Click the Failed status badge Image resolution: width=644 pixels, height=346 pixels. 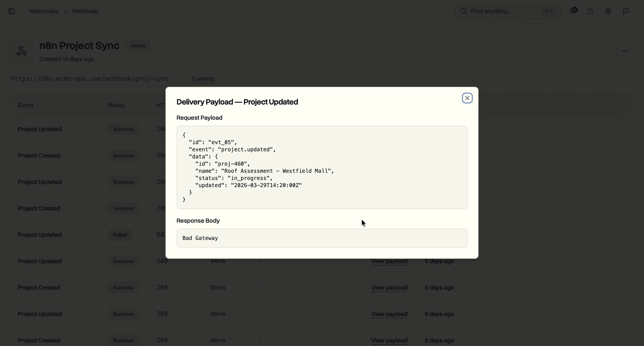[x=120, y=235]
